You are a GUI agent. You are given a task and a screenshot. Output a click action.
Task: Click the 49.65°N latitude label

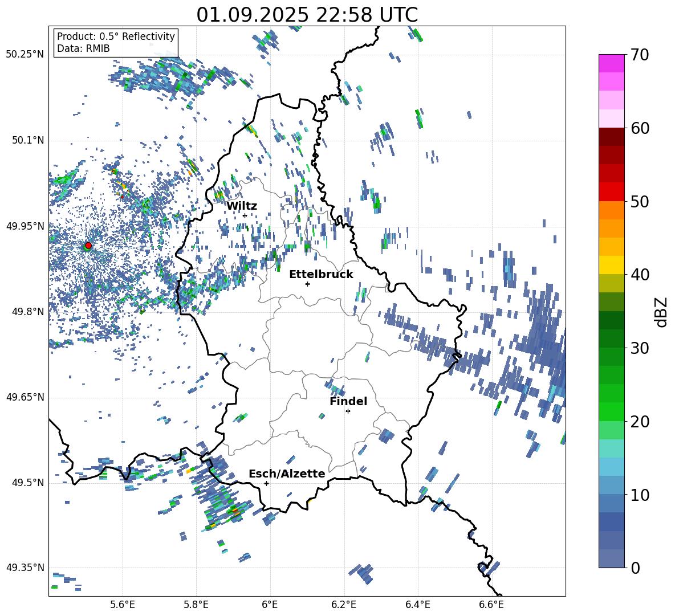[25, 397]
